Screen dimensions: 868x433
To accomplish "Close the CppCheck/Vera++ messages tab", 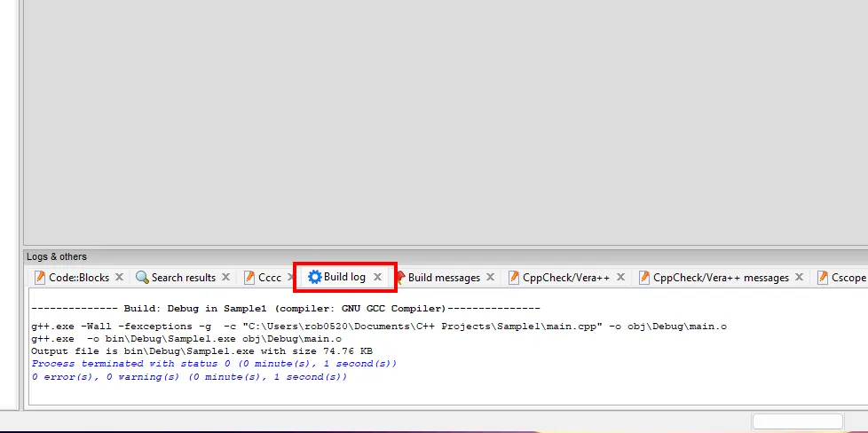I will tap(799, 278).
